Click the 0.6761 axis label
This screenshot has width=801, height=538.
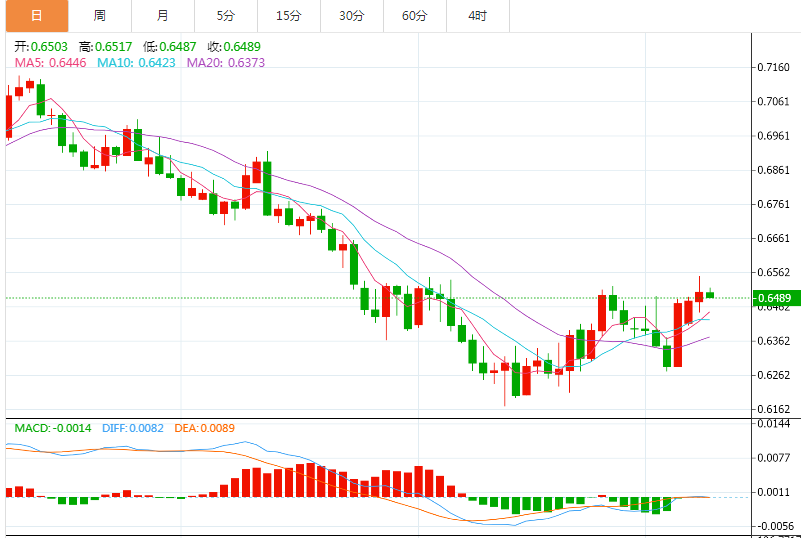[x=773, y=204]
